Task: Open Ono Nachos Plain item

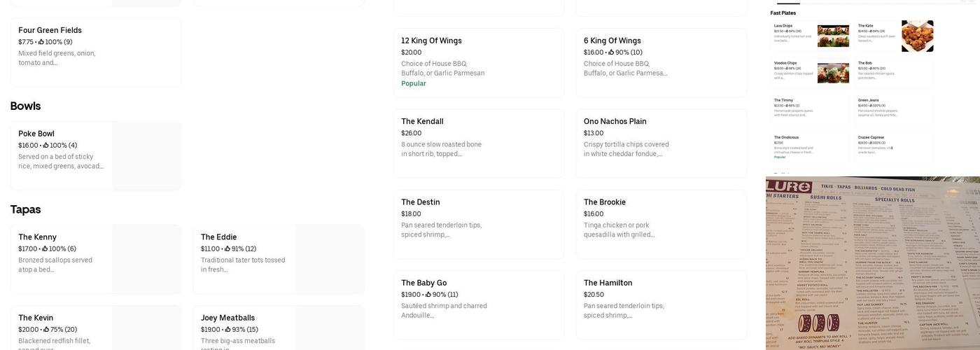Action: pos(661,143)
